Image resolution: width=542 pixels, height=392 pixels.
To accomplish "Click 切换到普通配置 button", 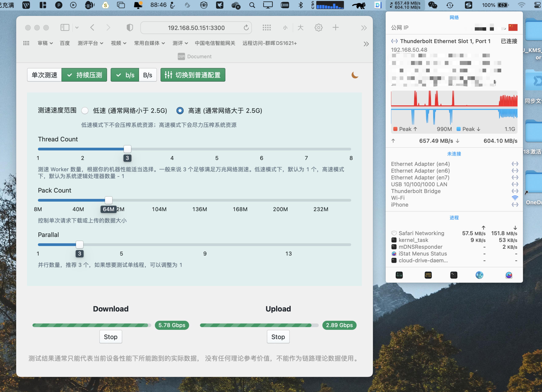I will [x=193, y=75].
